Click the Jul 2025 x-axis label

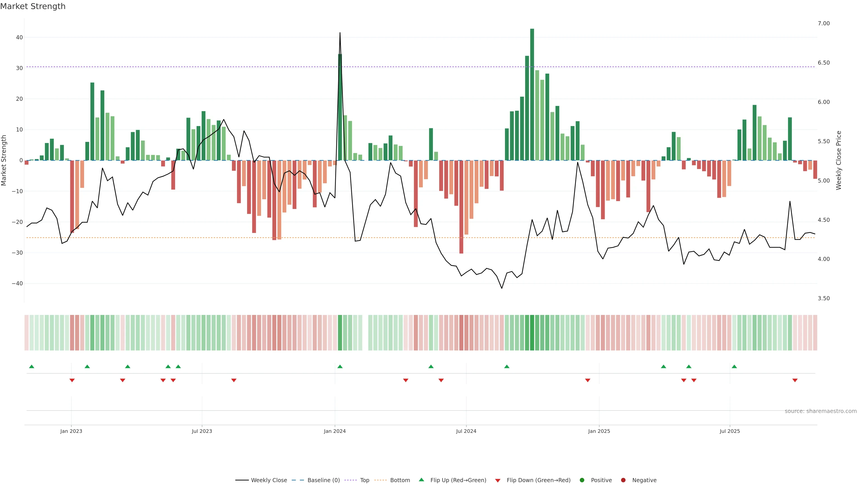[729, 431]
